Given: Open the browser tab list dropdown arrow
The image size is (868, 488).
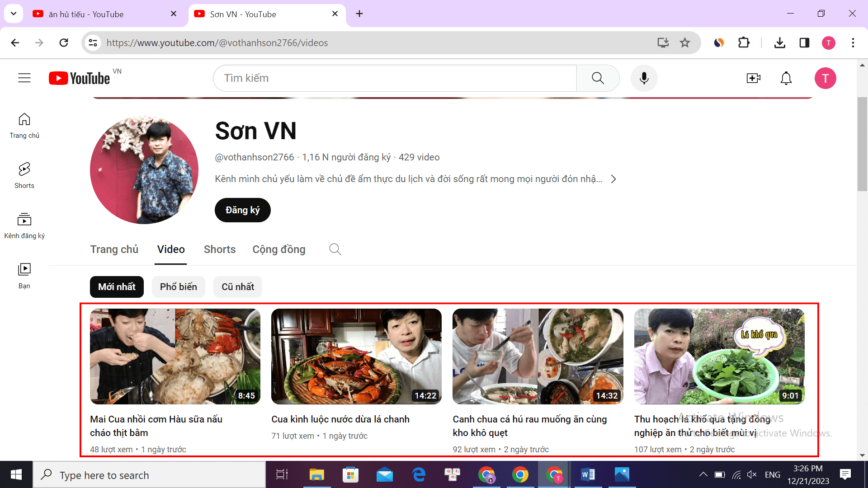Looking at the screenshot, I should tap(14, 14).
